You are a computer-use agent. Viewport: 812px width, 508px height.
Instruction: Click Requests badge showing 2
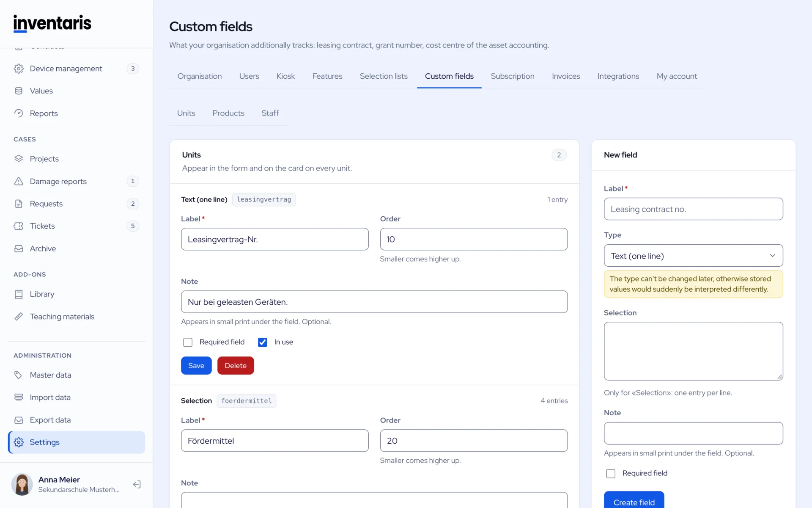click(133, 204)
